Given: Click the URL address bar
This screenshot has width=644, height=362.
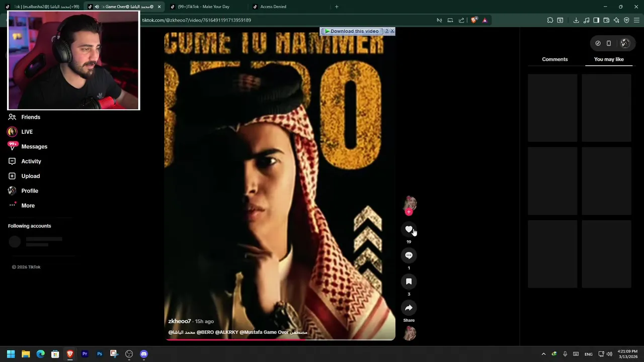Looking at the screenshot, I should click(x=287, y=20).
